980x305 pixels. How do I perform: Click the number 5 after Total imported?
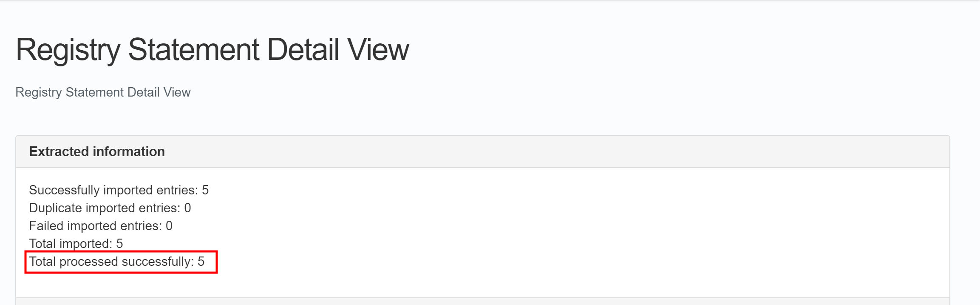pos(119,244)
